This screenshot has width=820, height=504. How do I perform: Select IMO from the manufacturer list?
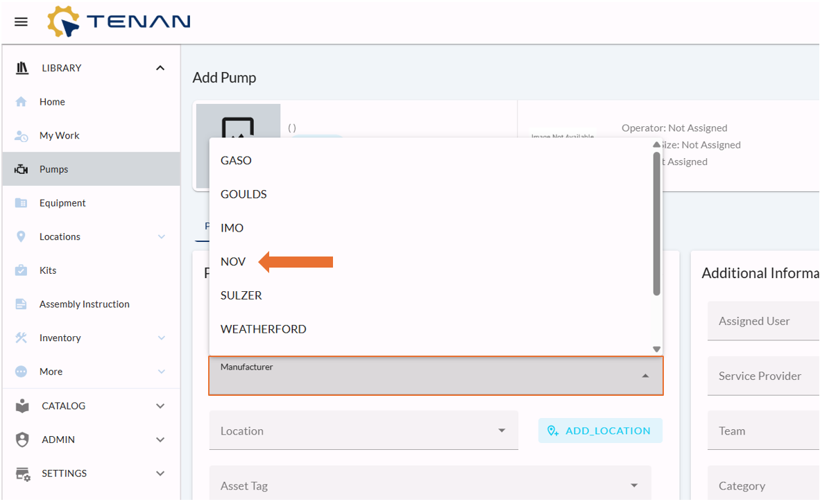click(x=432, y=228)
